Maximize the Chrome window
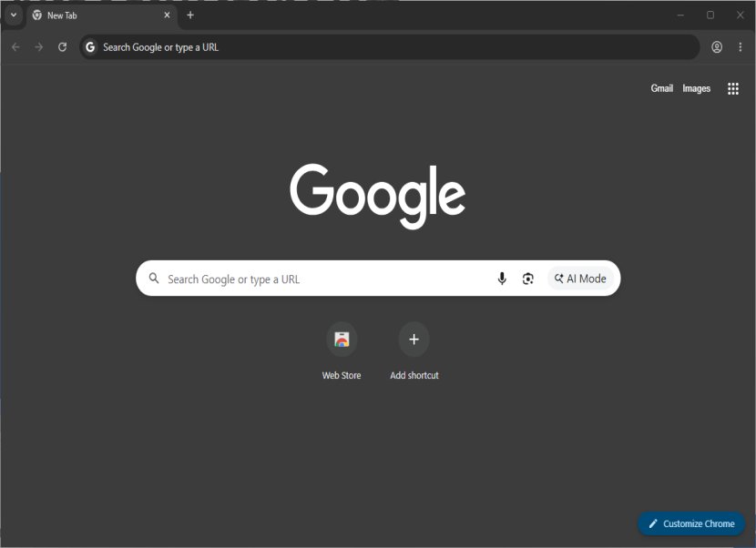Viewport: 756px width, 548px height. (710, 15)
